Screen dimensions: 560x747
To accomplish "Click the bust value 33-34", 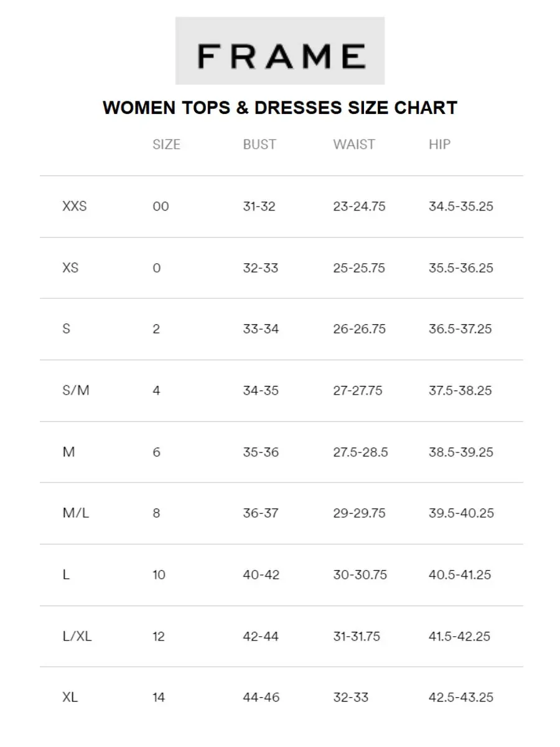I will (x=261, y=329).
